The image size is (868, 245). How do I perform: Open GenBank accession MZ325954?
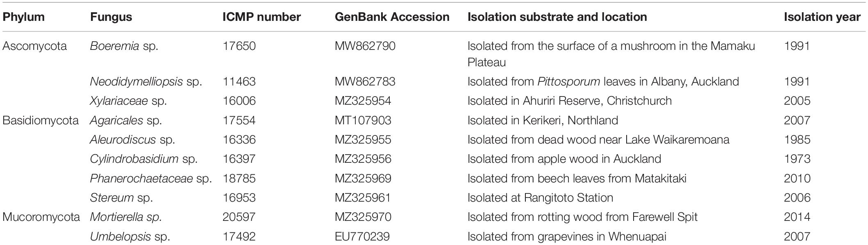point(363,101)
